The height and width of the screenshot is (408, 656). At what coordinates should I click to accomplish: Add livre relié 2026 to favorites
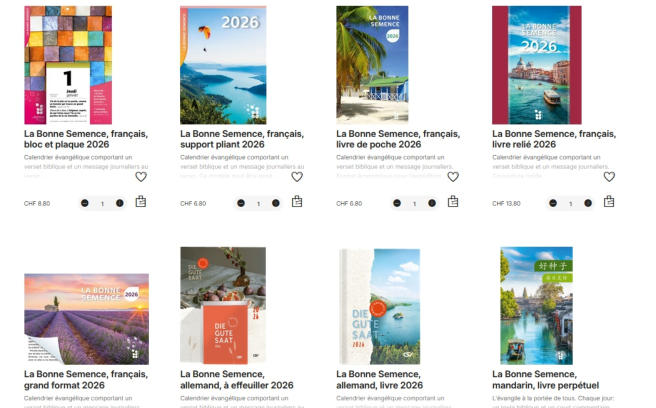coord(609,177)
